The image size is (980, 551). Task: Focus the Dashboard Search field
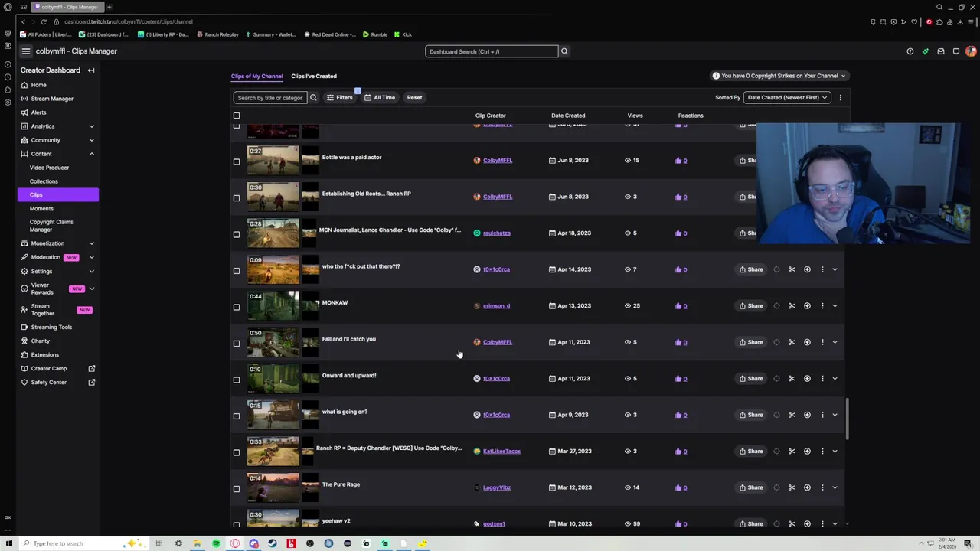pos(492,51)
